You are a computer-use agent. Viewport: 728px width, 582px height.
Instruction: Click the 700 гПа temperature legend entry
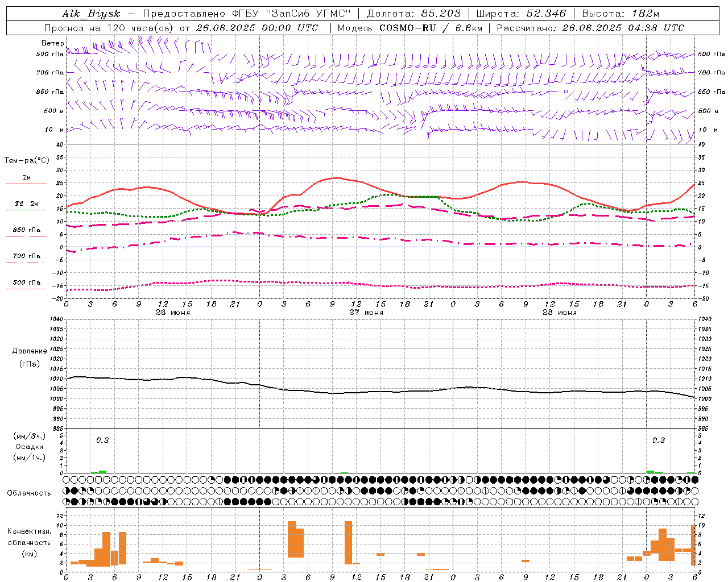point(26,256)
